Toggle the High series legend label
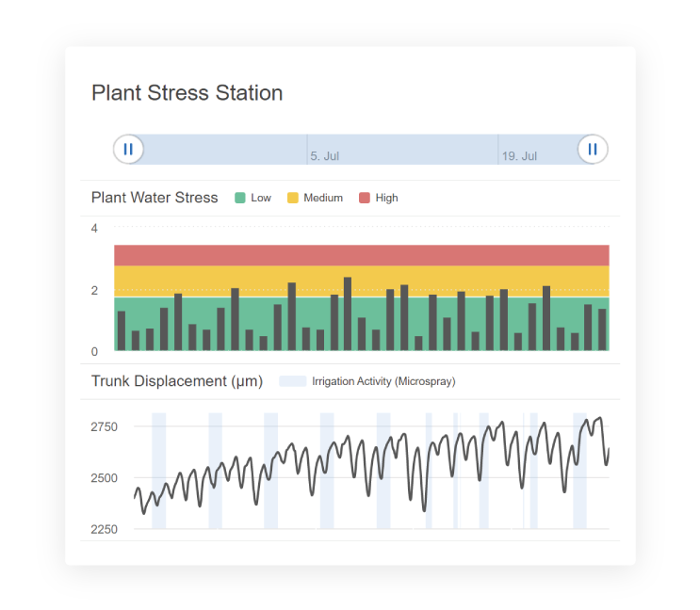Screen dimensions: 700x610 click(386, 198)
